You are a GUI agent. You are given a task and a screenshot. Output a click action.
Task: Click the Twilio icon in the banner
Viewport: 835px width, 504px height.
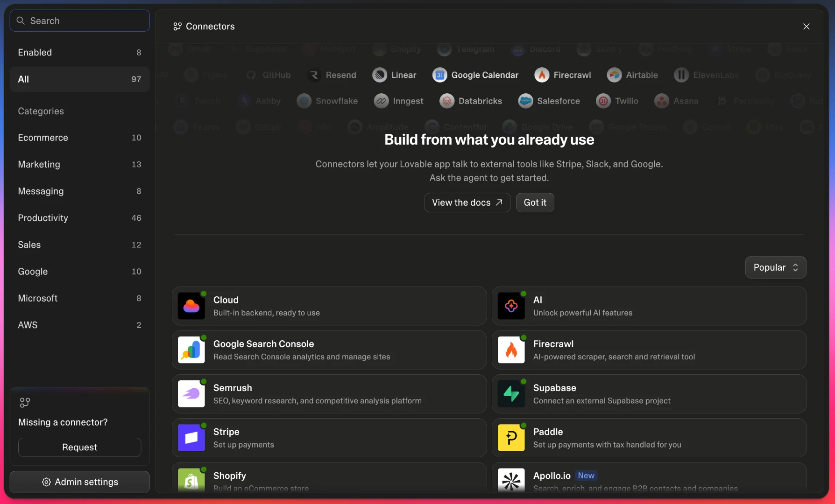(x=603, y=101)
